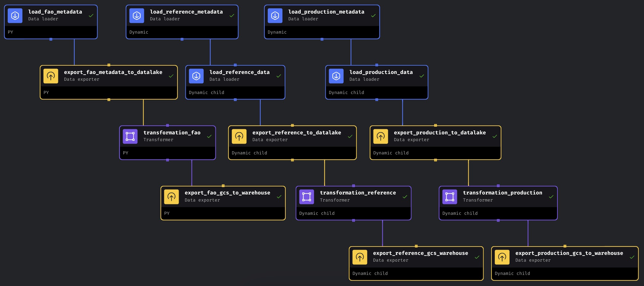Select the load_reference_metadata block title

click(x=186, y=12)
